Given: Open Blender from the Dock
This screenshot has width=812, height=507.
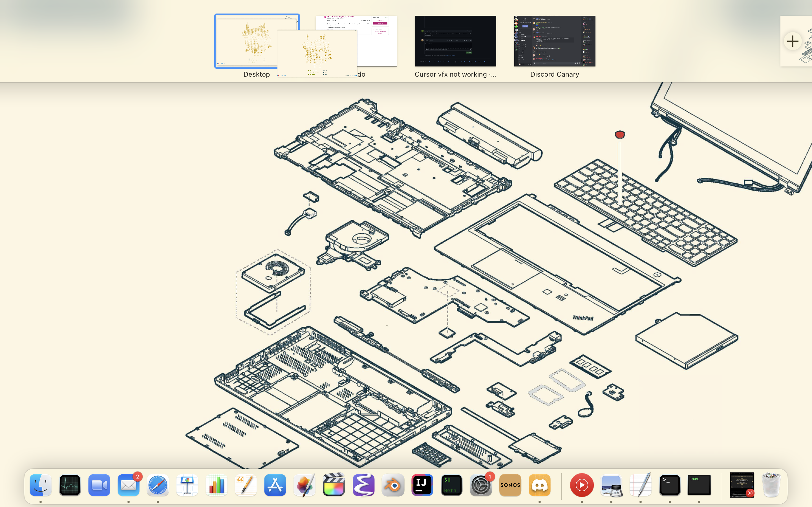Looking at the screenshot, I should point(392,485).
